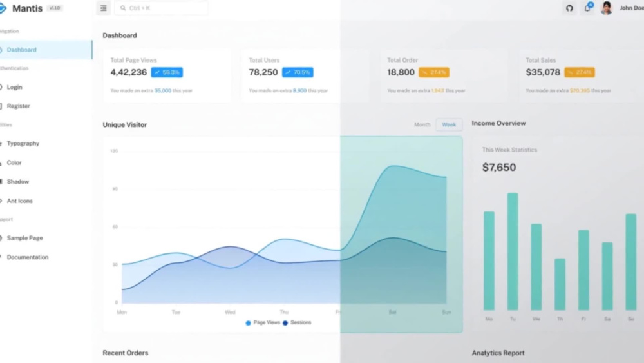The height and width of the screenshot is (363, 644).
Task: Focus the Ctrl + K search field
Action: 161,8
